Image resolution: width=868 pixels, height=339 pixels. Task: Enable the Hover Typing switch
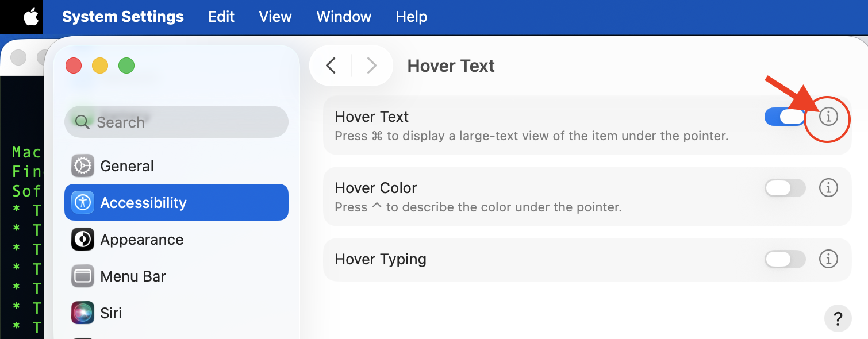pos(785,259)
